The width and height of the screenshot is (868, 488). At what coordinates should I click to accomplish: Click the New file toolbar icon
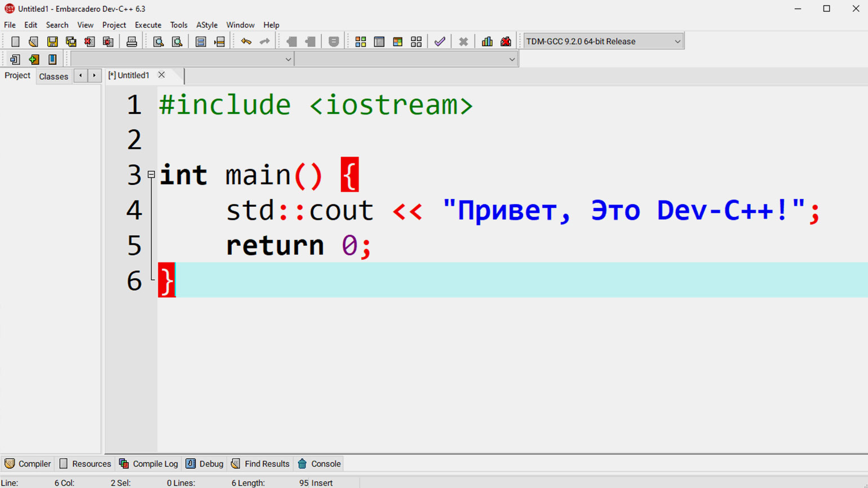pyautogui.click(x=15, y=42)
